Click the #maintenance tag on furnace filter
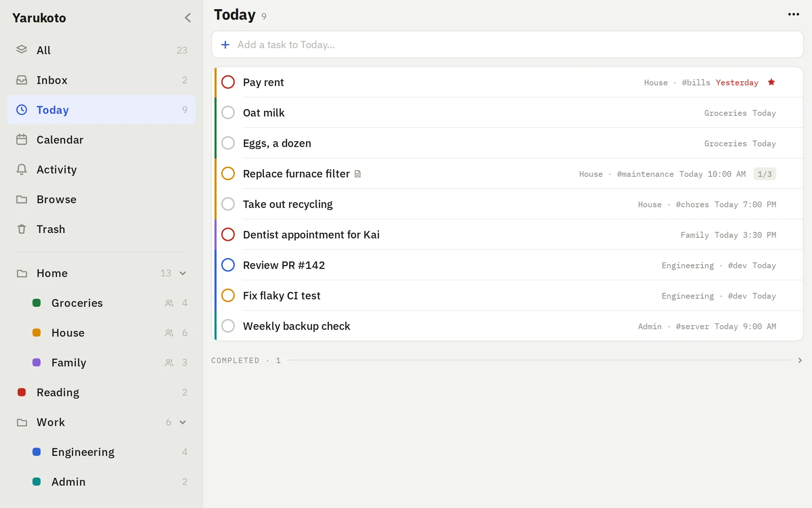 click(x=645, y=174)
